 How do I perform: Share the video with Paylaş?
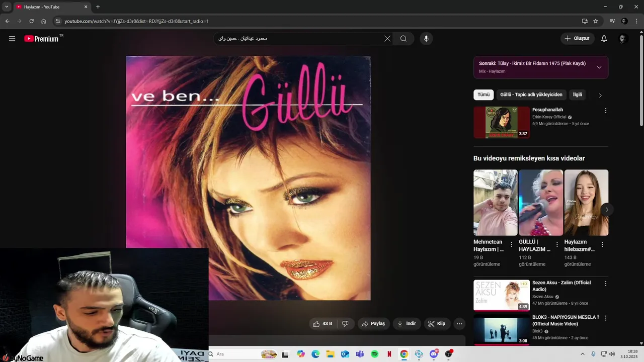click(373, 324)
